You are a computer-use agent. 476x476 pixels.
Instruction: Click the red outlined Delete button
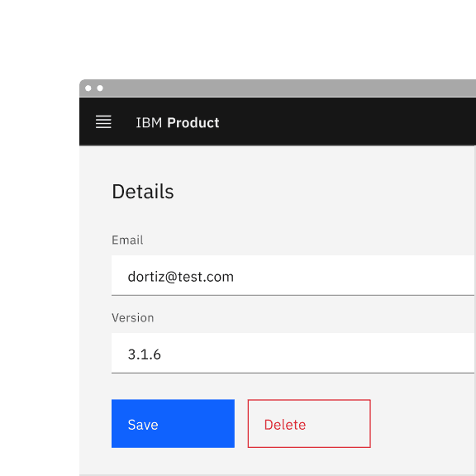[x=309, y=424]
